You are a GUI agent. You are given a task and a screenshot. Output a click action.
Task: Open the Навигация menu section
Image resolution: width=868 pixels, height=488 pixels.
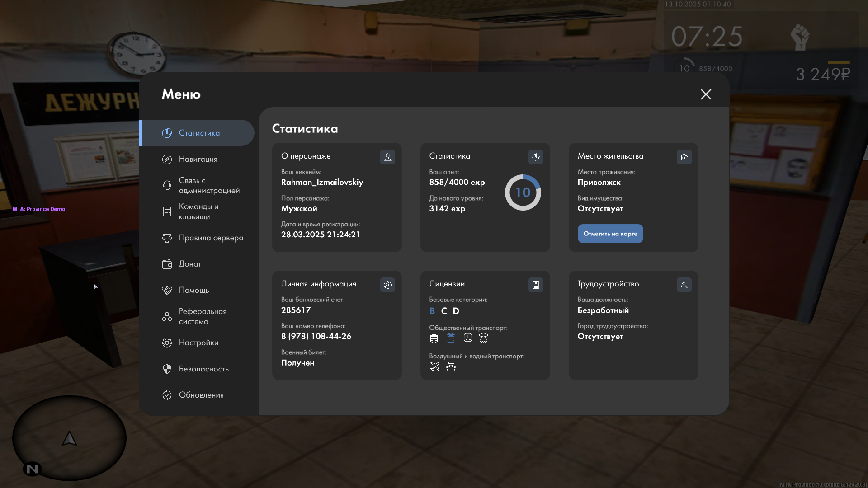pos(198,159)
